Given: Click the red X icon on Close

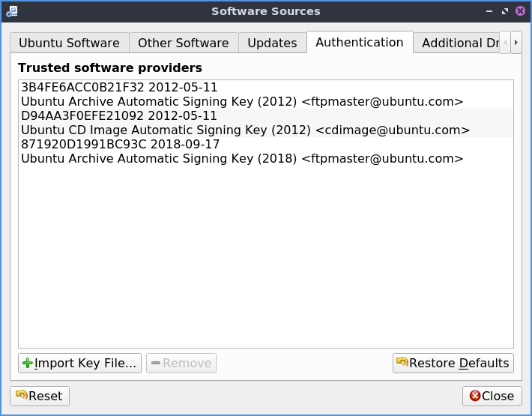Looking at the screenshot, I should pyautogui.click(x=474, y=396).
